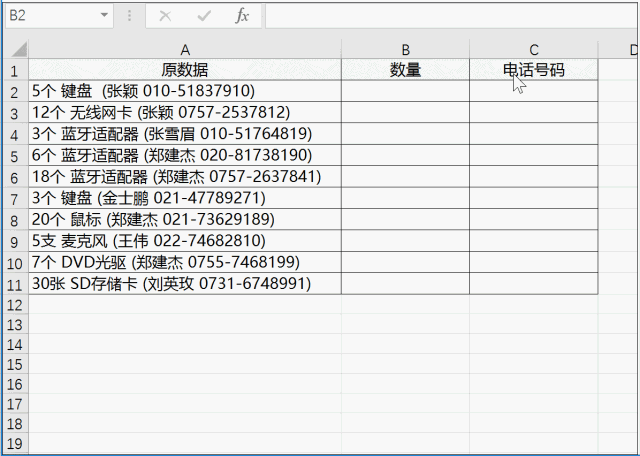Click the Insert Function fx icon

click(x=242, y=16)
